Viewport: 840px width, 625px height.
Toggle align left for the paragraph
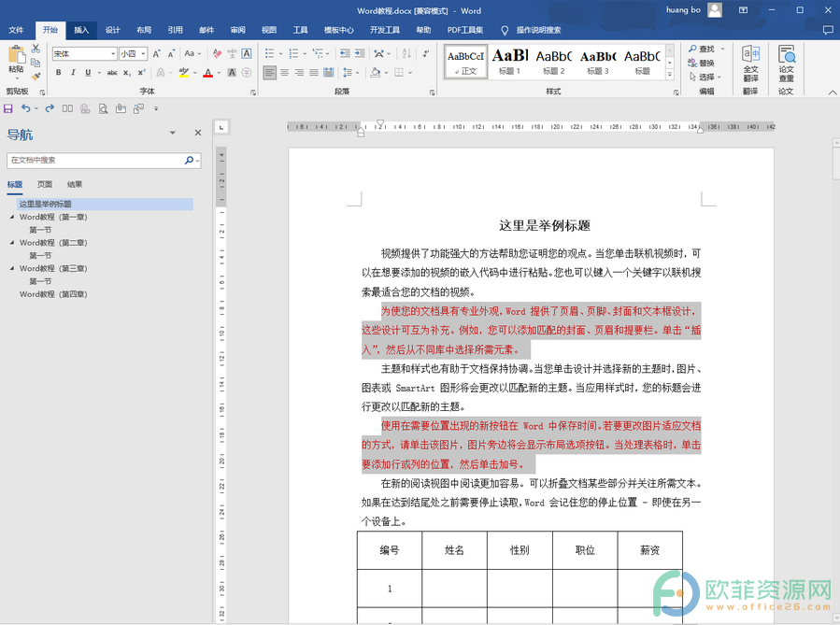270,72
